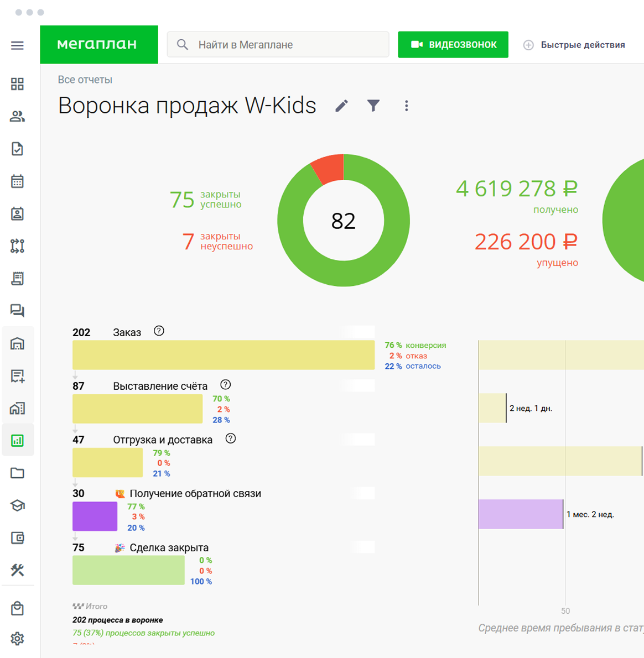Viewport: 644px width, 658px height.
Task: Click the 76 % конверсия value
Action: (415, 345)
